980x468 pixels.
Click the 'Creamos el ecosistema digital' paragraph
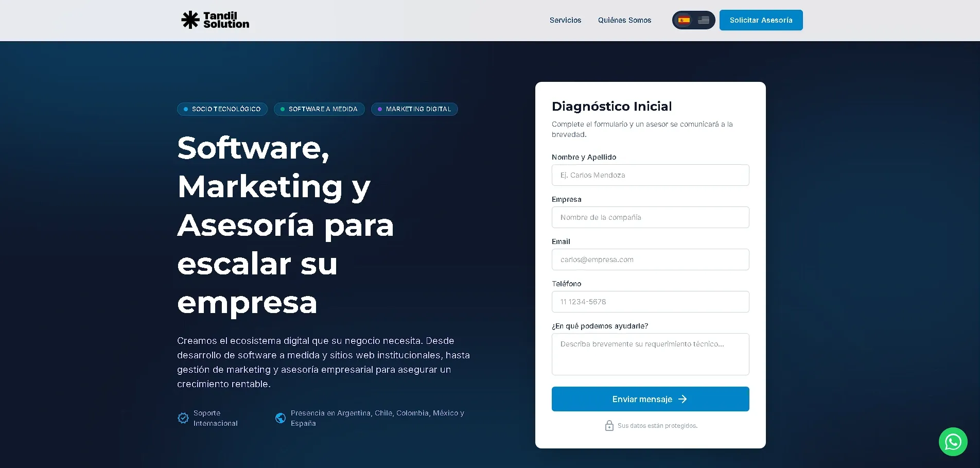[x=323, y=362]
